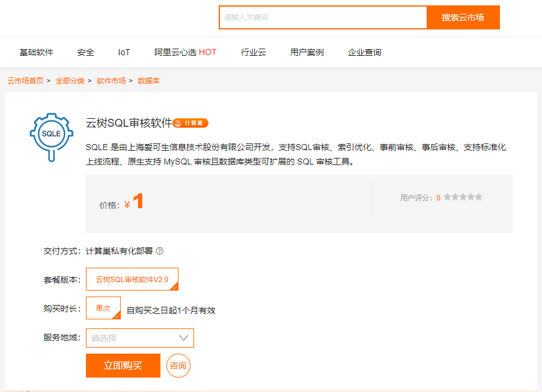Click the 用户评分 score 0
542x392 pixels.
(x=438, y=198)
